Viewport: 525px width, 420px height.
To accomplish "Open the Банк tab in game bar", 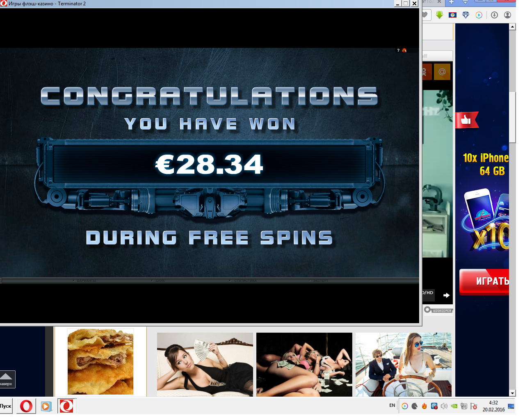I will tap(160, 281).
